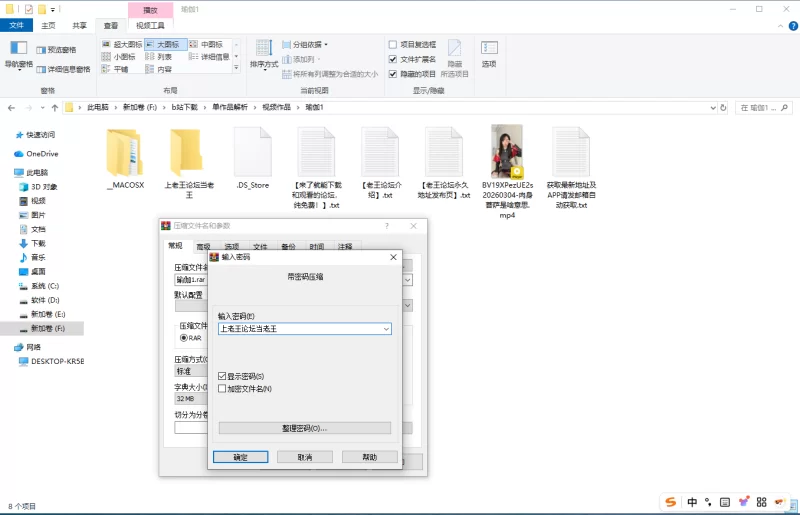Expand address bar history dropdown
The width and height of the screenshot is (800, 515).
[x=713, y=108]
